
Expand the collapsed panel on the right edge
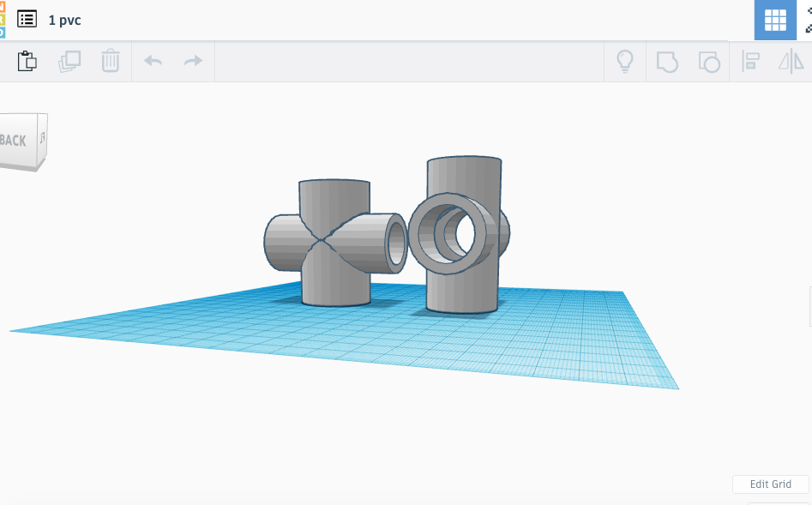tap(809, 307)
